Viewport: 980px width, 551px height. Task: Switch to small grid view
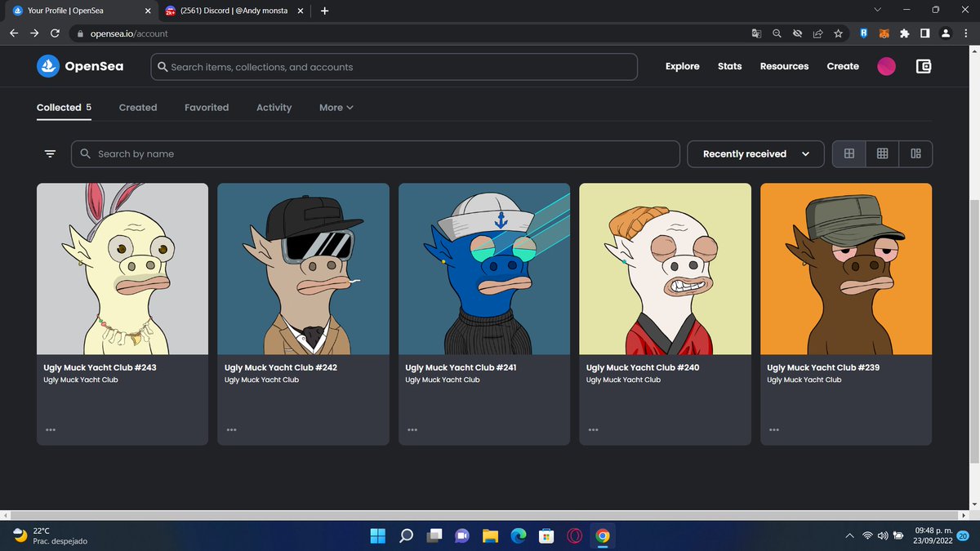click(883, 153)
